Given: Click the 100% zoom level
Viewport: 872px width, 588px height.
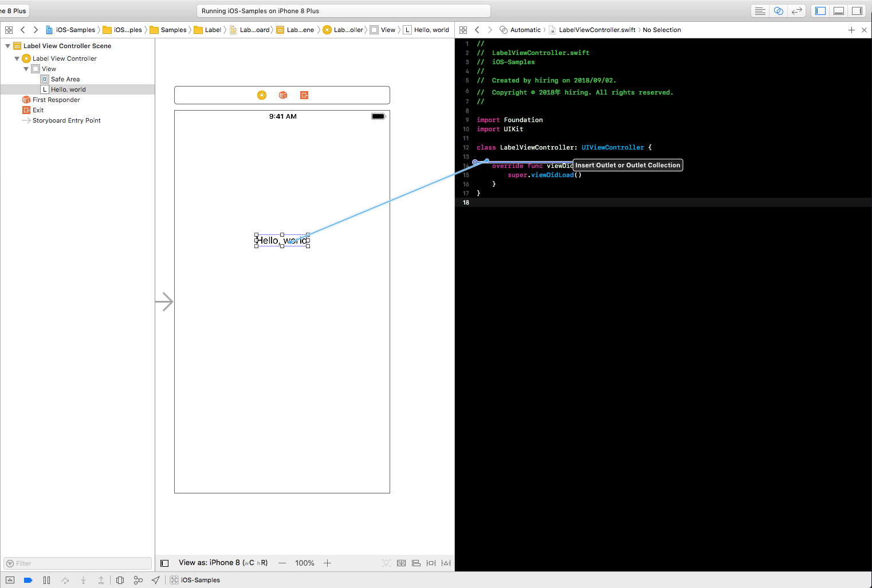Looking at the screenshot, I should 305,563.
